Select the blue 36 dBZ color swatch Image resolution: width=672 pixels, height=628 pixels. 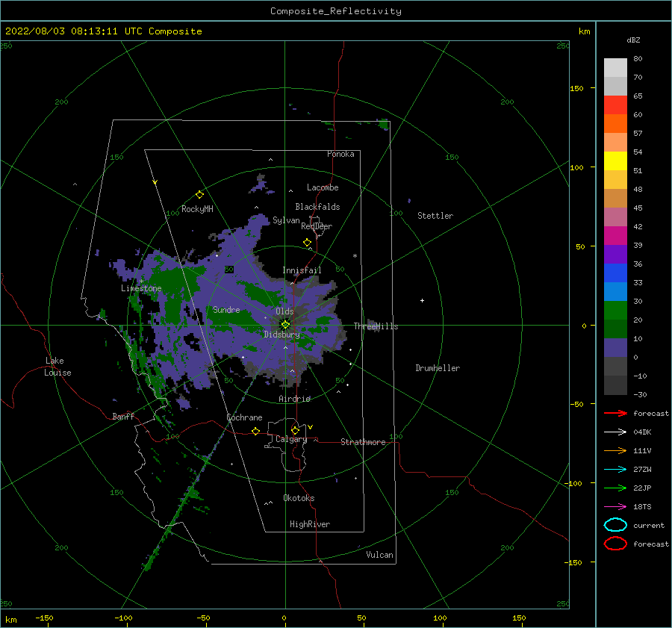pos(615,273)
